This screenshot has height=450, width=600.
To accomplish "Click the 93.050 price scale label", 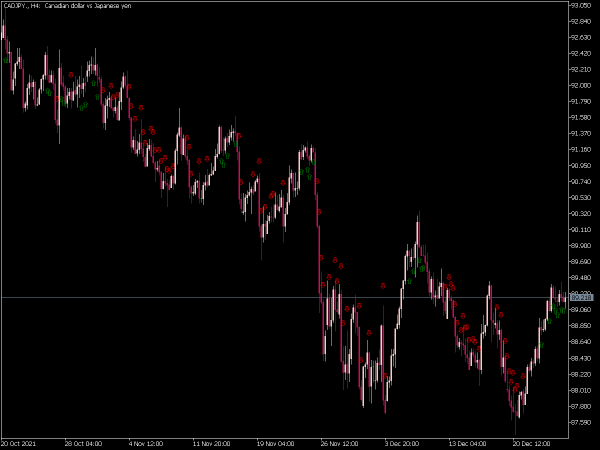I will [581, 5].
